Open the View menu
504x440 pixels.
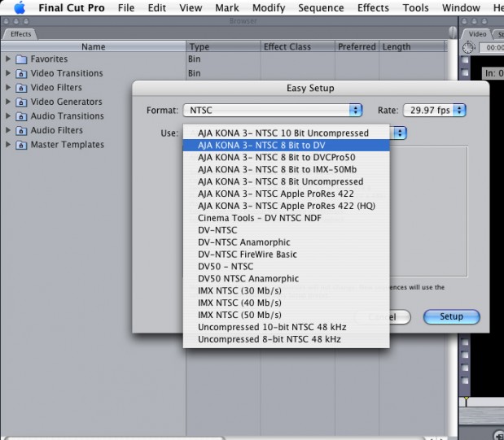(x=191, y=7)
